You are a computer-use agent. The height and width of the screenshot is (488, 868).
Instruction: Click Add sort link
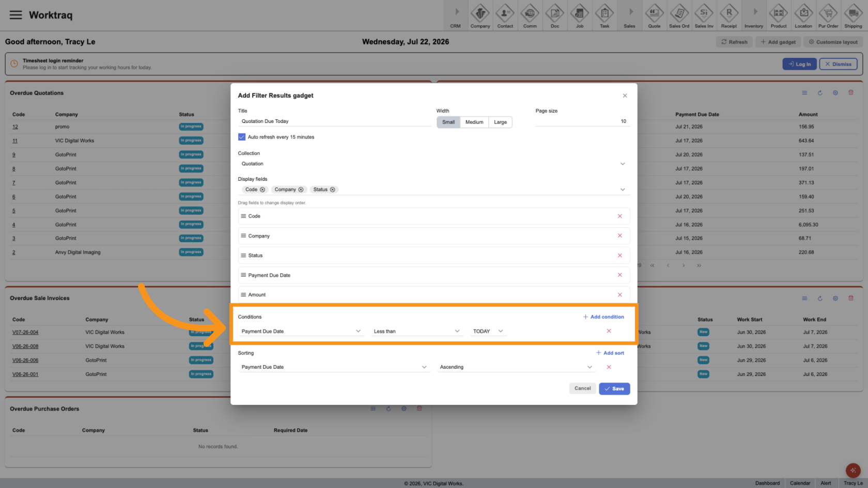610,353
